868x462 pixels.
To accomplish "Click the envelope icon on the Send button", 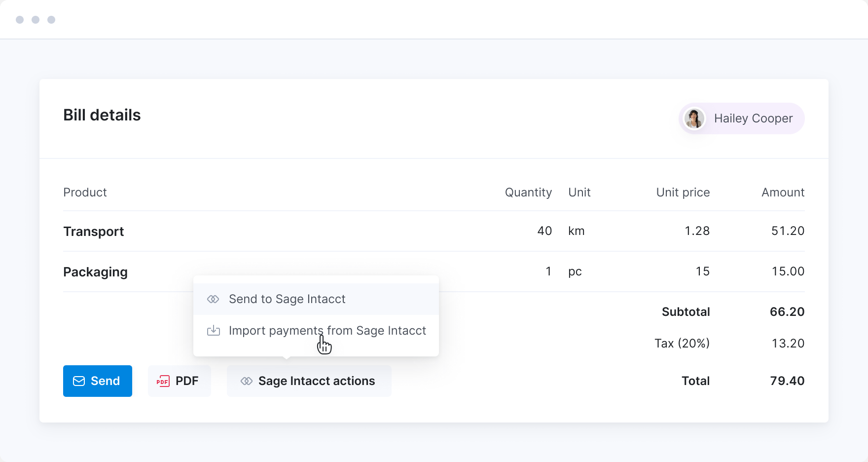I will (79, 381).
